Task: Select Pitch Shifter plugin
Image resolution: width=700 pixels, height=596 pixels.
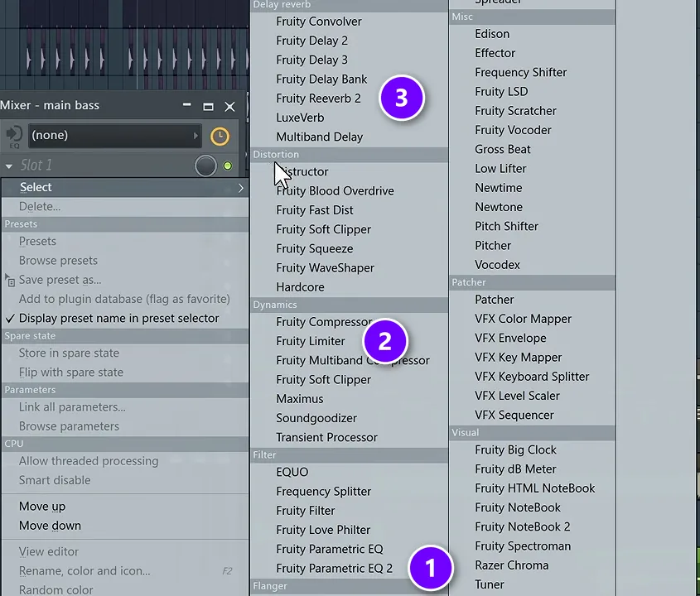Action: 506,226
